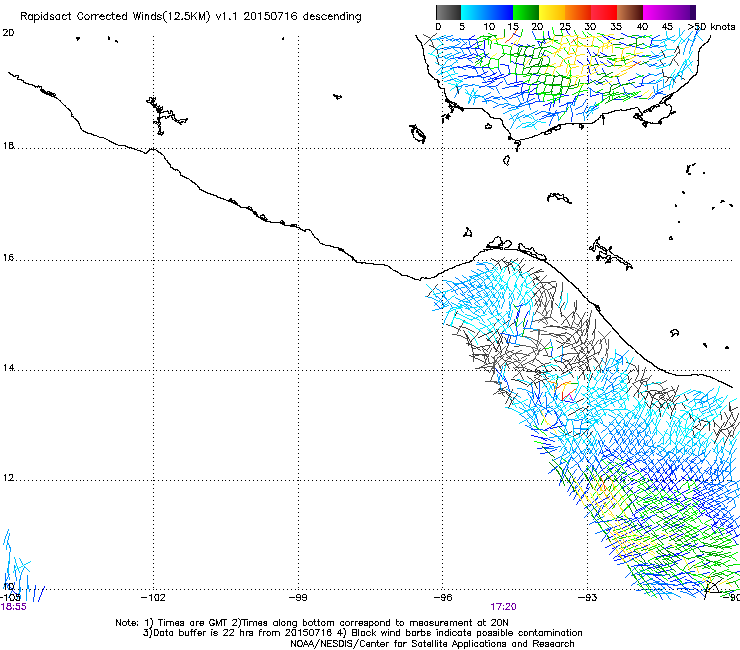
Task: Click the grey 0-5 knots color segment
Action: 448,12
